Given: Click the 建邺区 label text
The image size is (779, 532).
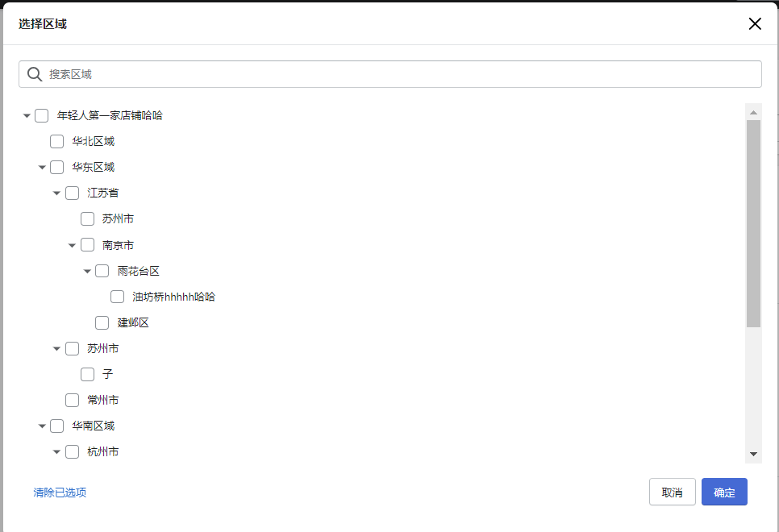Looking at the screenshot, I should pos(133,323).
